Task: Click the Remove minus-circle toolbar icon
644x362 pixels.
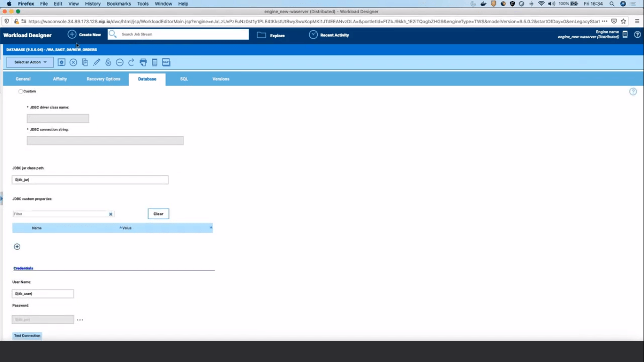Action: pos(119,62)
